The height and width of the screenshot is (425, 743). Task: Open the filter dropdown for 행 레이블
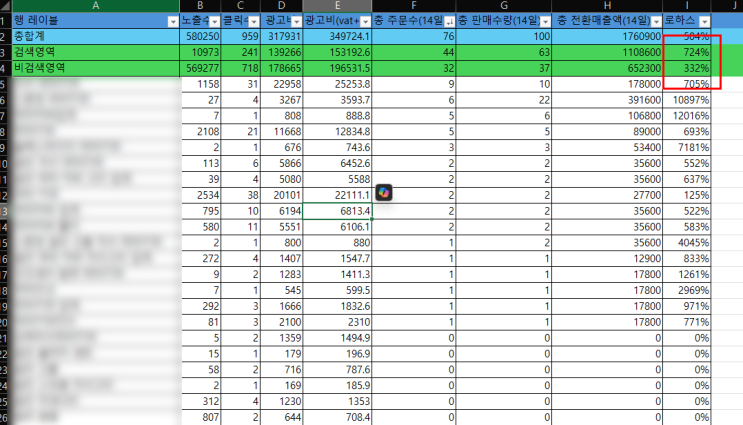[x=173, y=22]
